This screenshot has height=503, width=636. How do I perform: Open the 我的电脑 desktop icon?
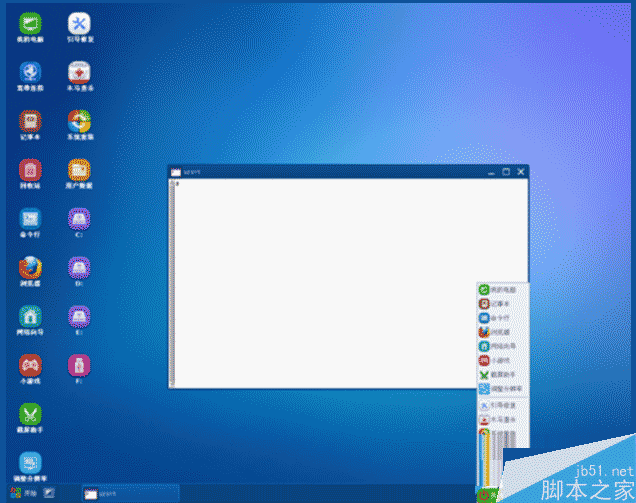tap(31, 24)
